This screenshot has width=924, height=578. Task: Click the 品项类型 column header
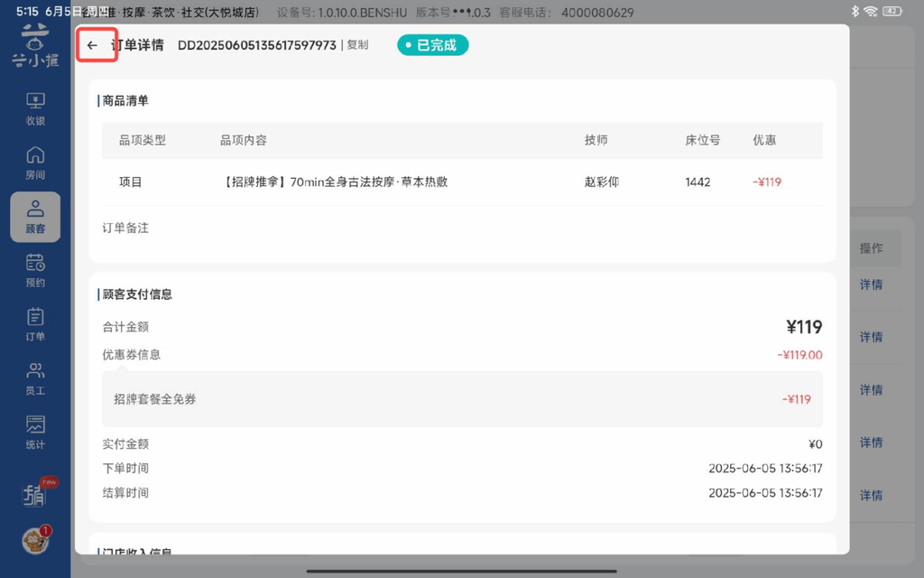click(143, 140)
